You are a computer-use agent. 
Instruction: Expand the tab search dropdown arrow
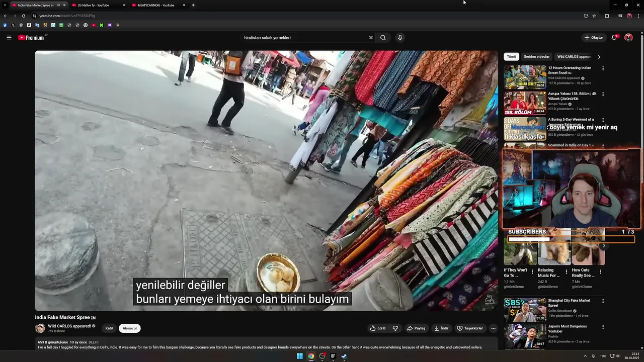point(5,5)
